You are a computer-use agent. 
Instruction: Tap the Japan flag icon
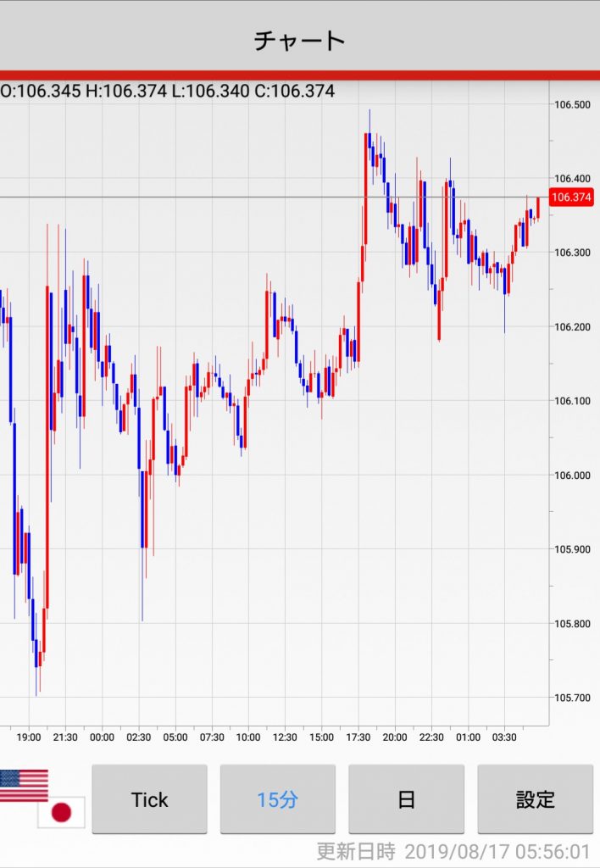point(61,813)
